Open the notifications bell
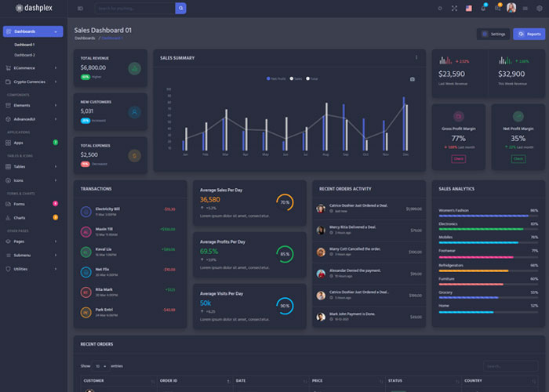Image resolution: width=549 pixels, height=392 pixels. (482, 8)
